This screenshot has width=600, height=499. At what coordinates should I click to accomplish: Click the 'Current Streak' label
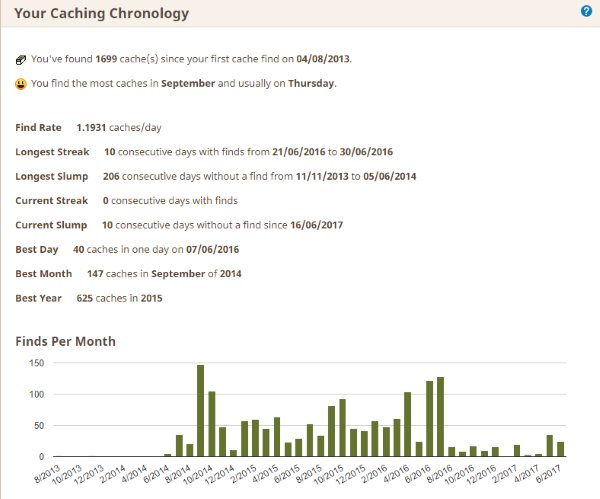[x=51, y=201]
